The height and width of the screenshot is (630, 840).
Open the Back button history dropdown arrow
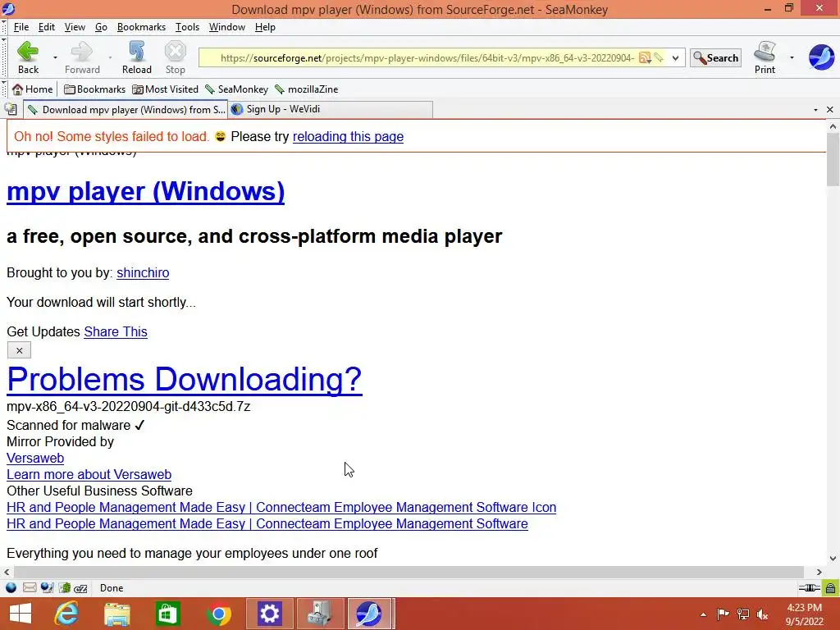55,57
